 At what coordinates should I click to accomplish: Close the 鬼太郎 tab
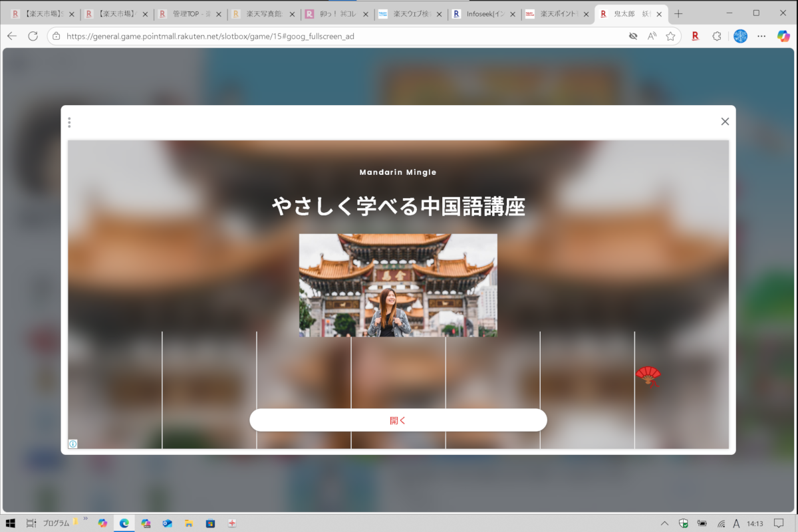(658, 14)
